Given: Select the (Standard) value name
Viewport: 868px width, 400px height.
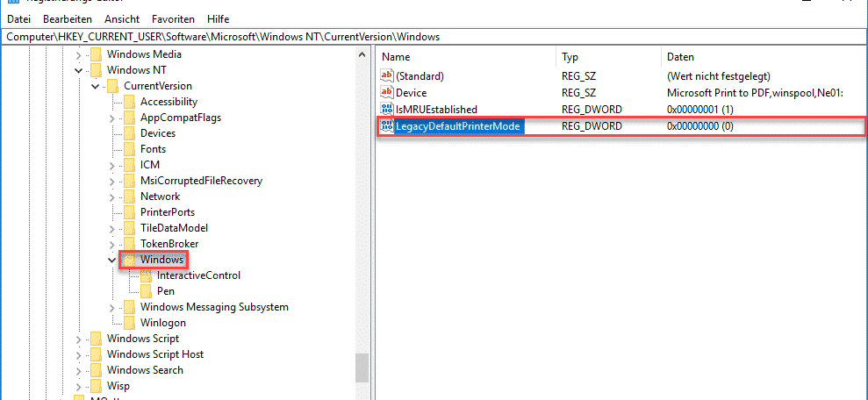Looking at the screenshot, I should click(420, 75).
